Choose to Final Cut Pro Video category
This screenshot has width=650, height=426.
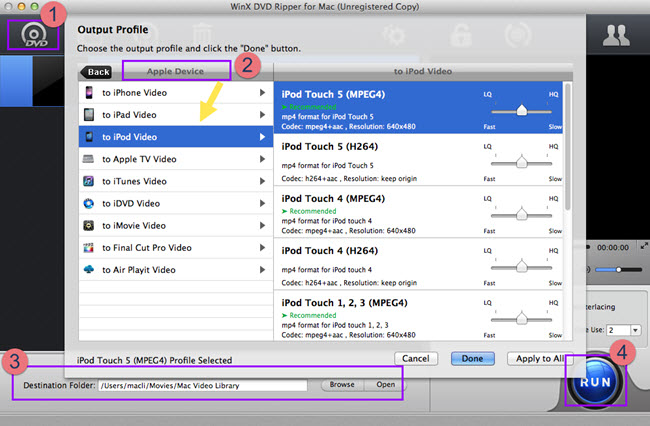176,247
